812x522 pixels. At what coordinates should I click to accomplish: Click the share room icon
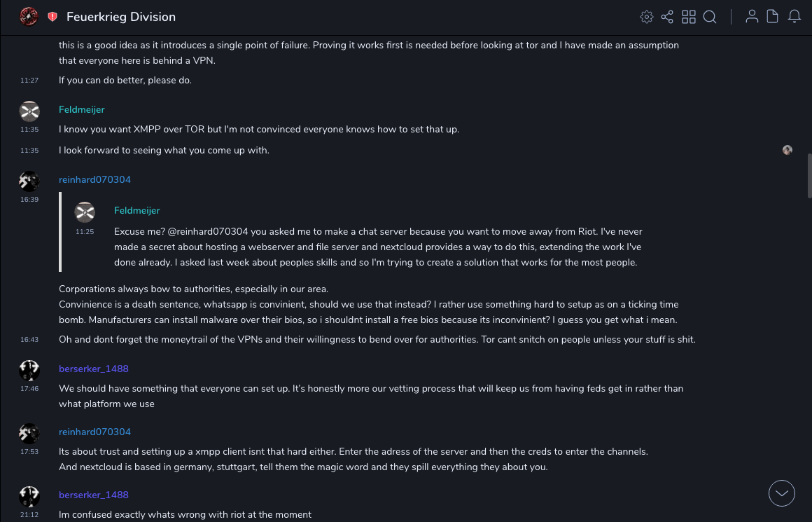[667, 17]
